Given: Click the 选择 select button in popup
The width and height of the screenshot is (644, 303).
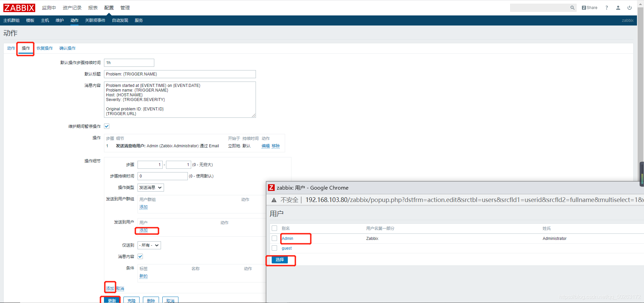Looking at the screenshot, I should tap(280, 260).
